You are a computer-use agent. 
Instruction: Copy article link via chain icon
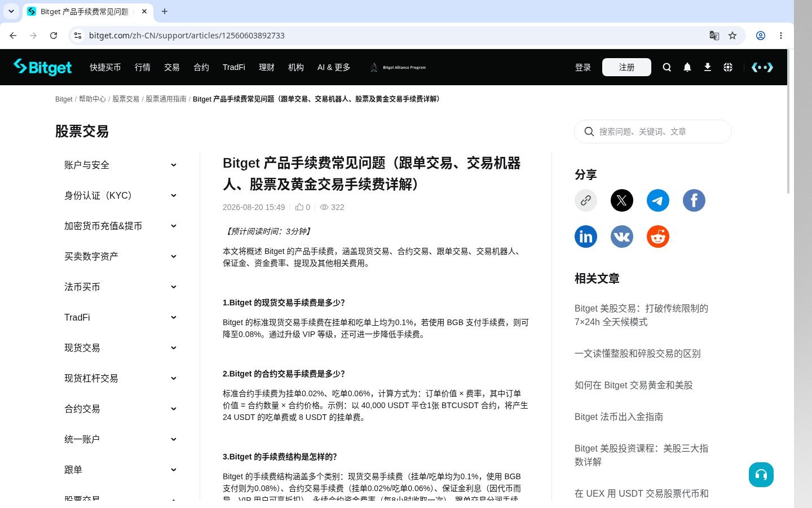coord(586,200)
